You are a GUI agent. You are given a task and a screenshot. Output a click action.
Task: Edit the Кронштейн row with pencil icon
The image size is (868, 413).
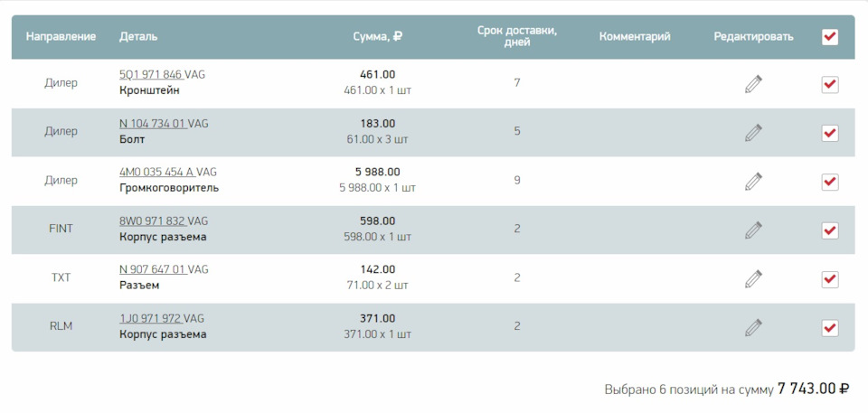[x=753, y=84]
